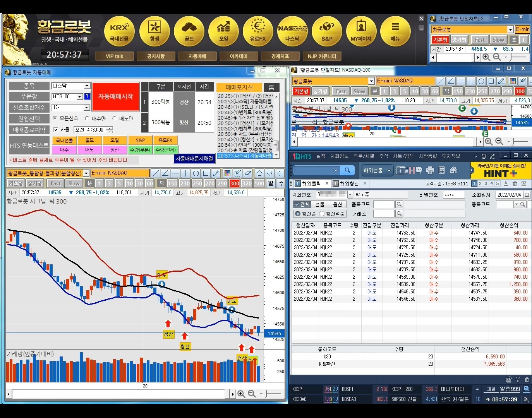Viewport: 532px width, 418px height.
Task: Expand 주문창 dropdown showing HTS_00
Action: pyautogui.click(x=80, y=96)
